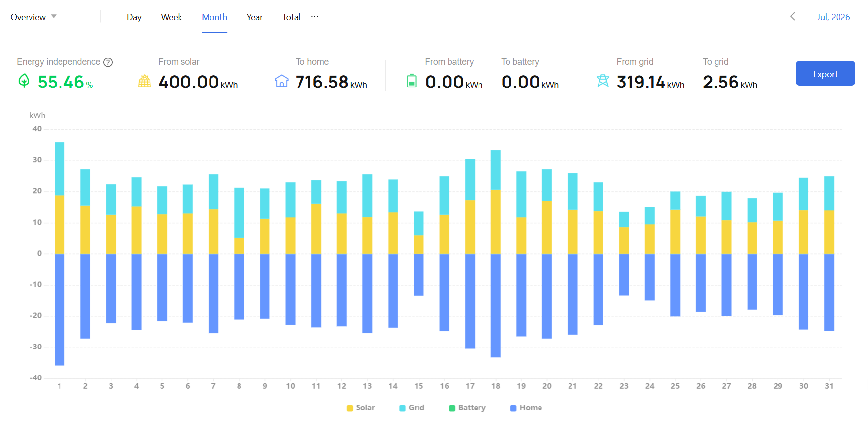
Task: Click the 'Energy independence' label
Action: point(59,62)
